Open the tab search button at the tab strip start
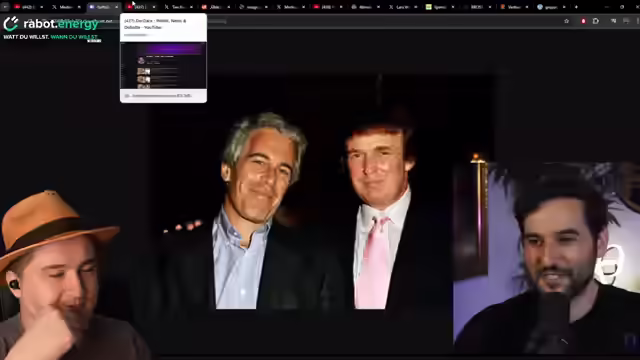 coord(5,7)
